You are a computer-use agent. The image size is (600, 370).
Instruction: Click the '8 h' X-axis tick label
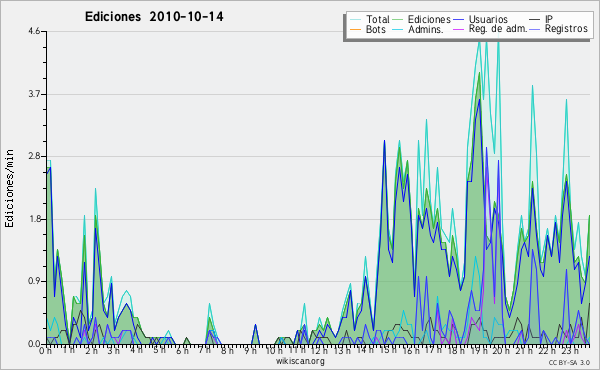pos(227,350)
